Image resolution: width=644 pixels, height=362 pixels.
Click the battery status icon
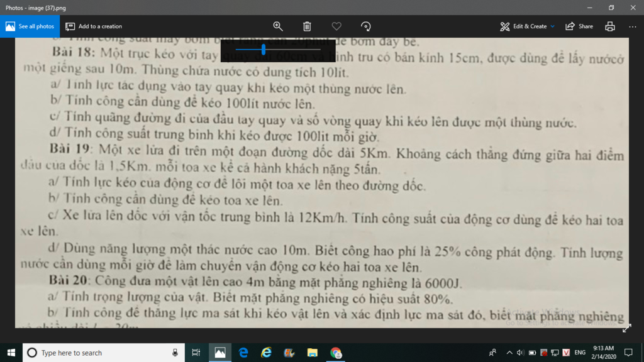coord(532,353)
